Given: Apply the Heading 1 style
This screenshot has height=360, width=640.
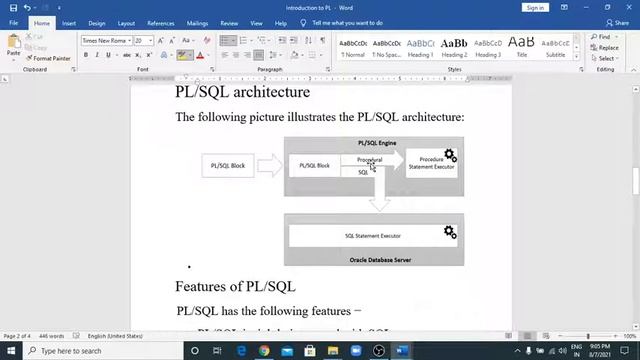Looking at the screenshot, I should (x=420, y=48).
